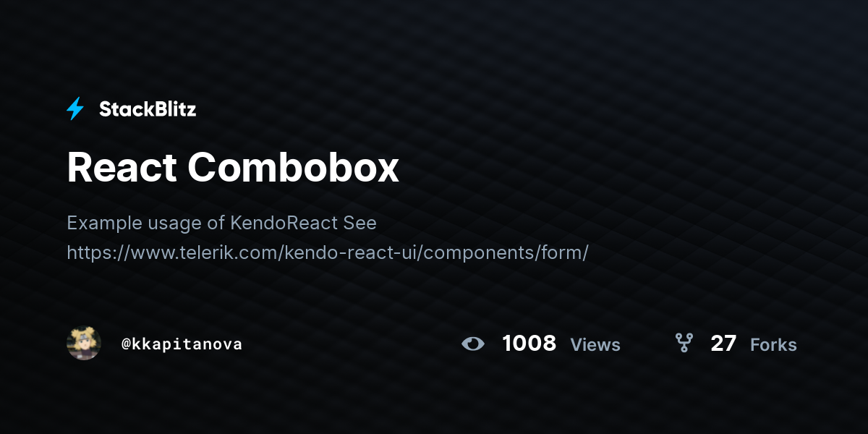Click the StackBlitz lightning bolt logo
The width and height of the screenshot is (868, 434).
75,109
